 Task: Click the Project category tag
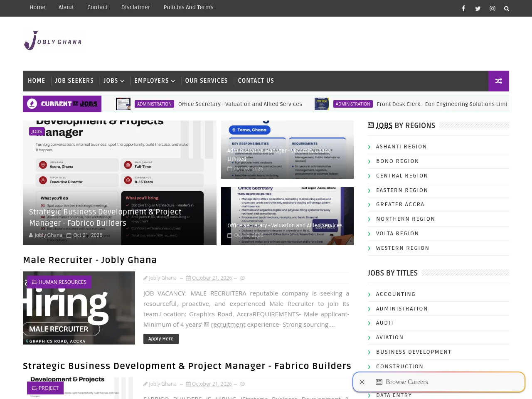(x=45, y=388)
